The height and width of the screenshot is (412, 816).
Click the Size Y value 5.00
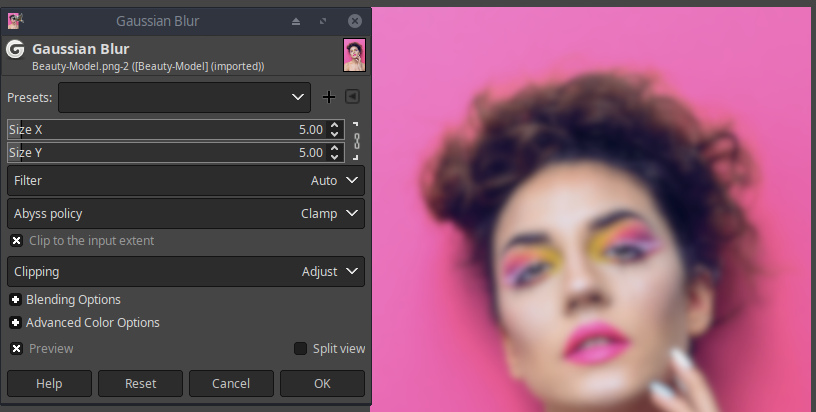[x=311, y=152]
